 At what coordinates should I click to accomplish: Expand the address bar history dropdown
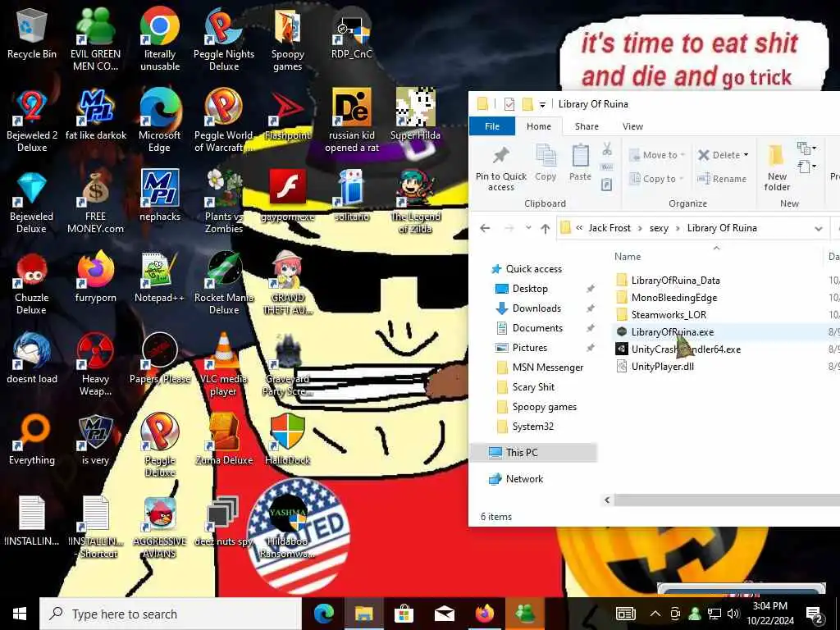pyautogui.click(x=819, y=228)
